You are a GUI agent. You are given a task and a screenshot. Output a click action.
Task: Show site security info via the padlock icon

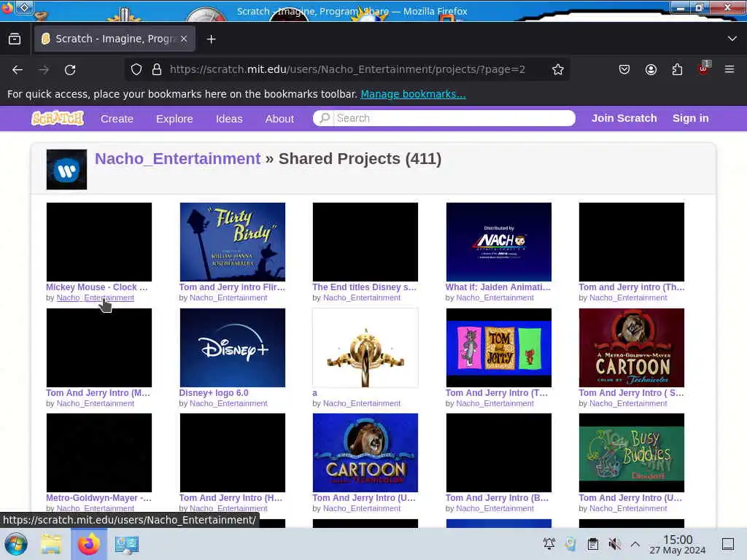157,69
